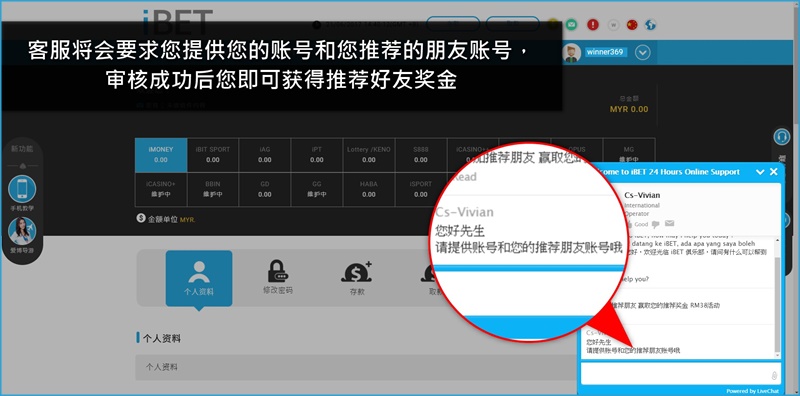800x396 pixels.
Task: Select the BBIN wallet cell
Action: [213, 189]
